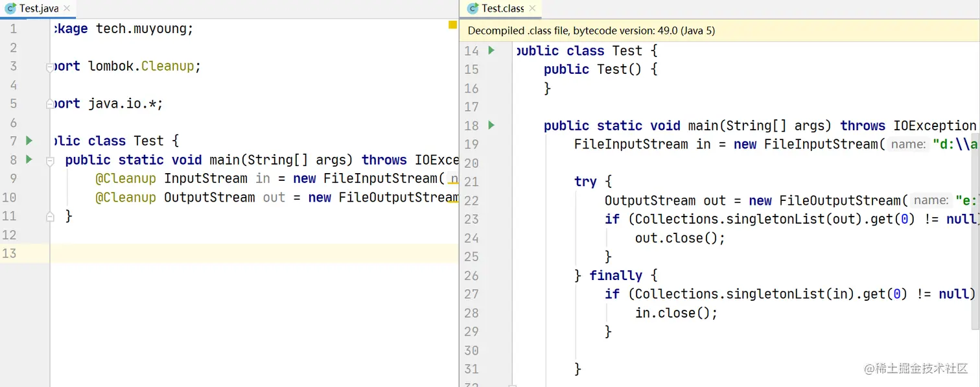
Task: Click 'Collections.singletonList(in)' on line 27
Action: (x=745, y=294)
